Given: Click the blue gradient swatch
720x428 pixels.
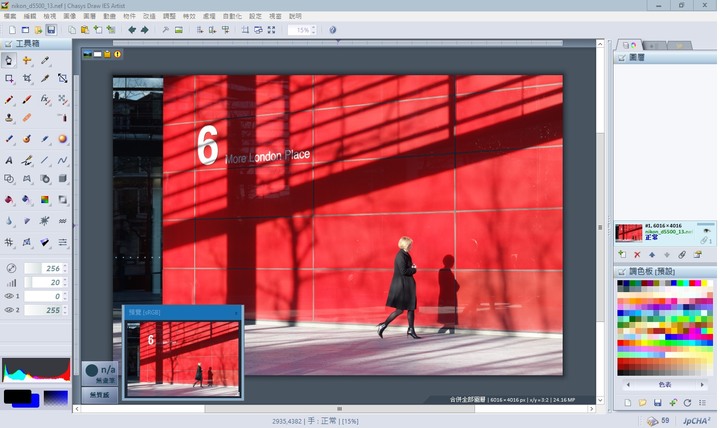Looking at the screenshot, I should (56, 398).
